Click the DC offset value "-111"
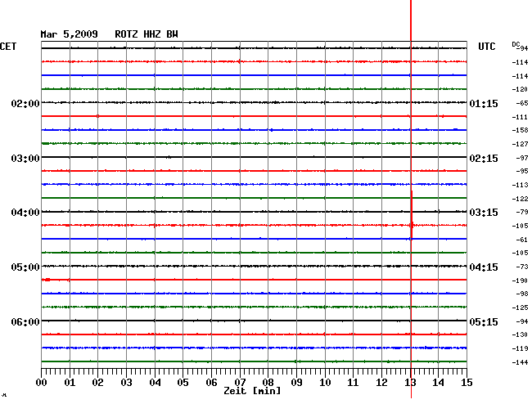This screenshot has height=404, width=532. [x=520, y=117]
